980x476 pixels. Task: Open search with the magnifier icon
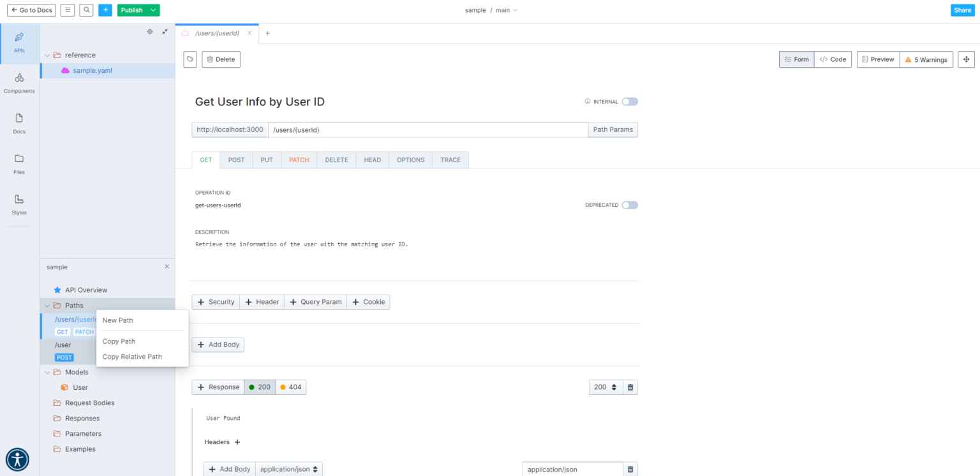86,10
